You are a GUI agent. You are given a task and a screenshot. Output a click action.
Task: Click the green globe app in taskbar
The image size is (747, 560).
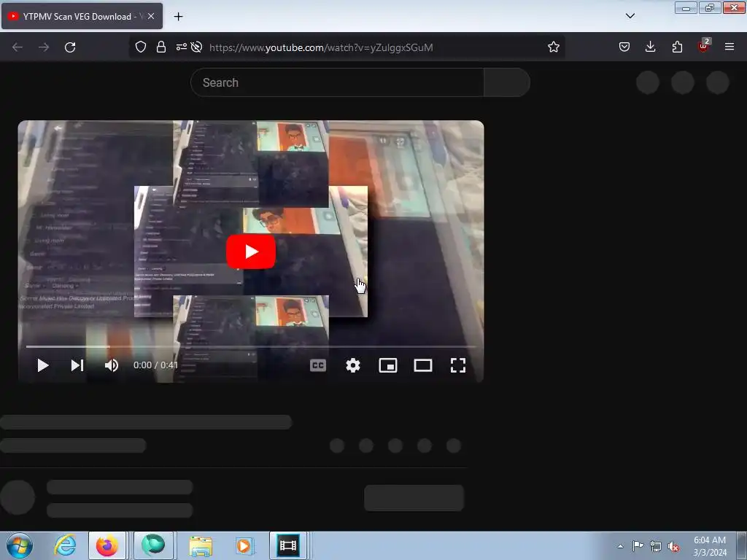coord(153,545)
